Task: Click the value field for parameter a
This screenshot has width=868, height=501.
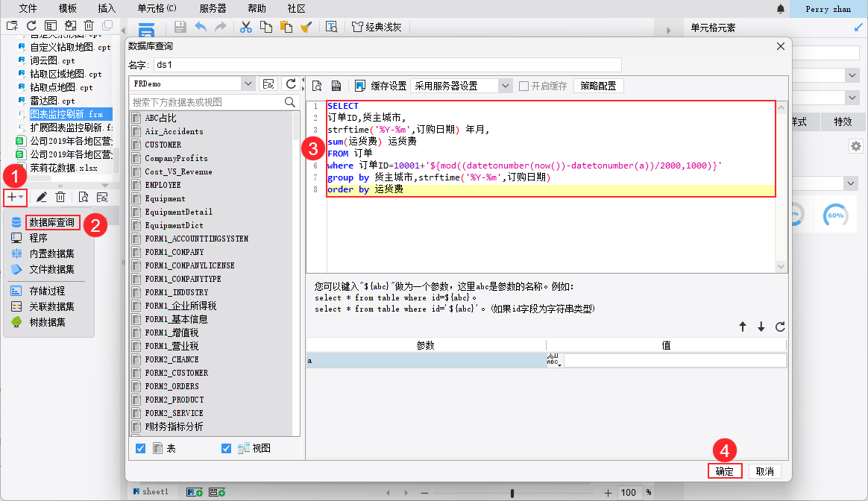Action: [x=674, y=360]
